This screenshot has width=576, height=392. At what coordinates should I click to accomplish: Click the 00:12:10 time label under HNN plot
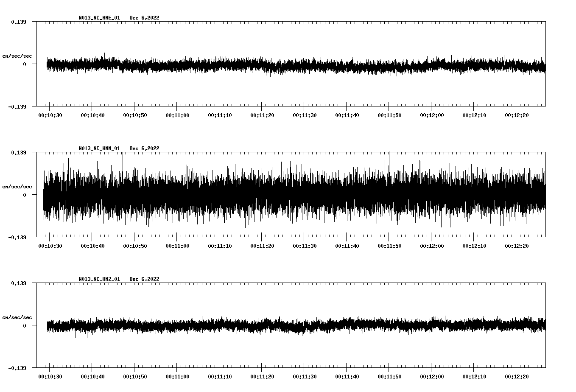pyautogui.click(x=474, y=246)
